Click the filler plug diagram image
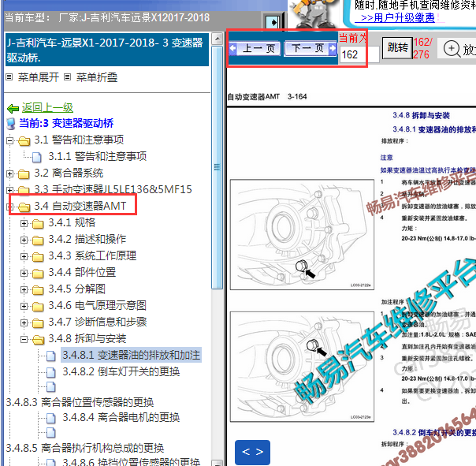Screen dimensions: 476x466 click(302, 367)
